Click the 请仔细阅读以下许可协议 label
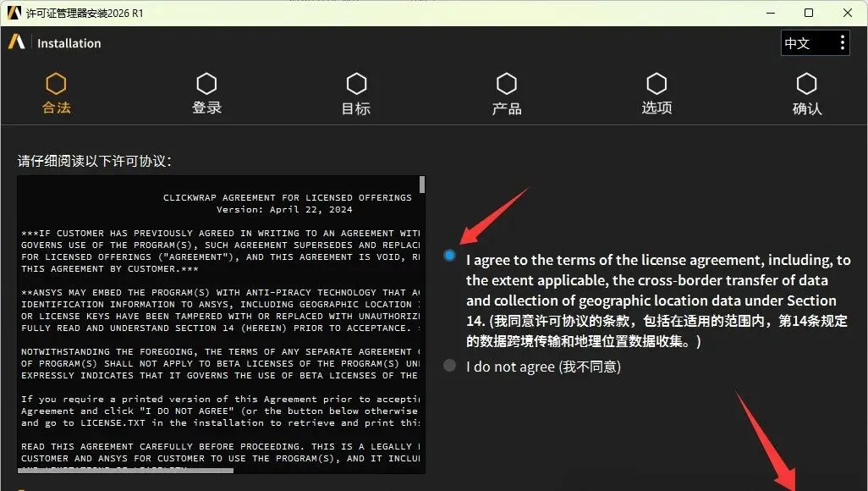 pyautogui.click(x=95, y=161)
